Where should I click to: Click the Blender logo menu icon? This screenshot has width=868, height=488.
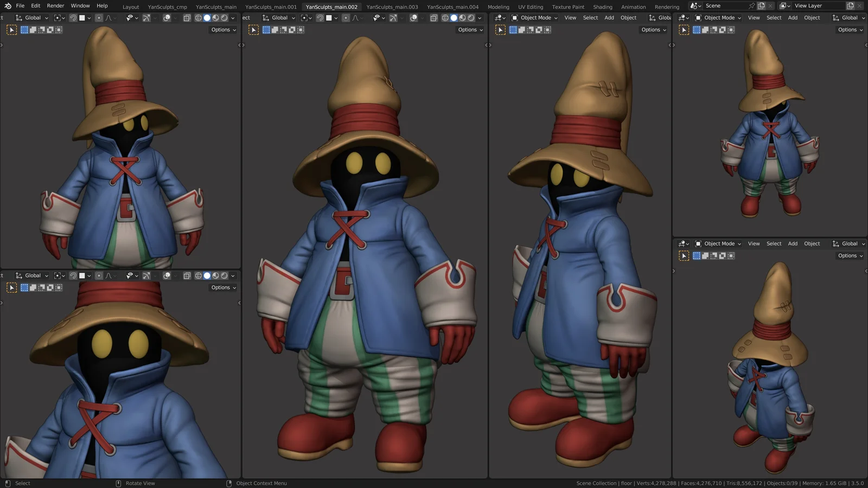coord(8,6)
